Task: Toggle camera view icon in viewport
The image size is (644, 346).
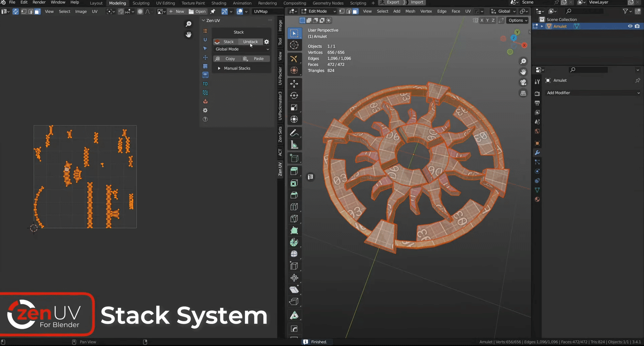Action: (523, 82)
